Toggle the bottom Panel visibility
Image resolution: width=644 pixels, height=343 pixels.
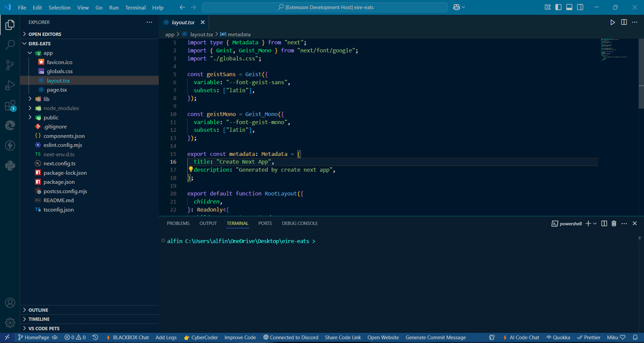[x=570, y=8]
